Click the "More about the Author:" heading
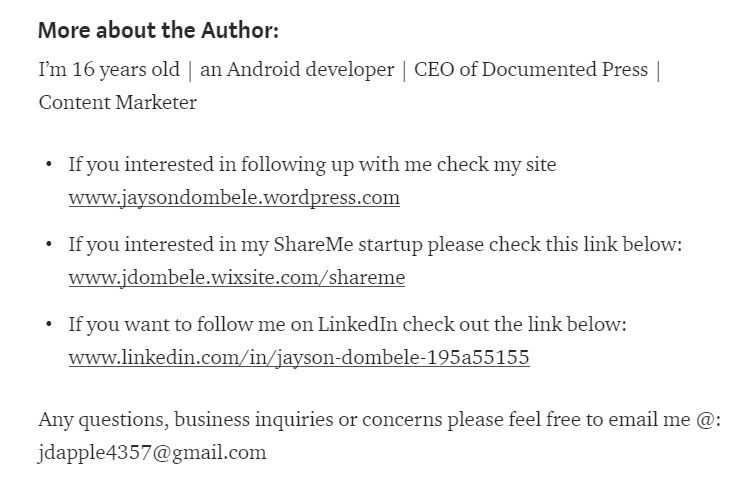This screenshot has width=750, height=491. tap(158, 30)
